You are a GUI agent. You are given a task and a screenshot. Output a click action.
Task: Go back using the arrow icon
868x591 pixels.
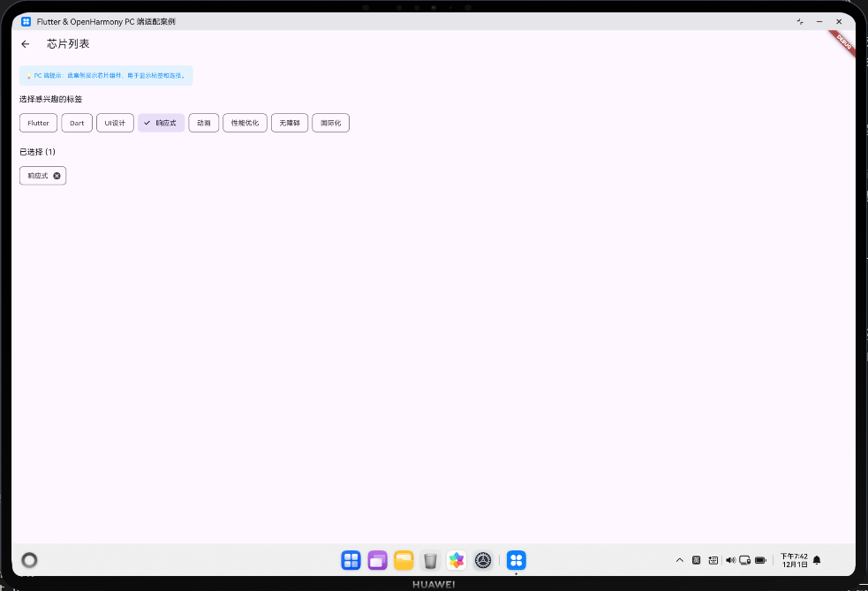pos(26,44)
